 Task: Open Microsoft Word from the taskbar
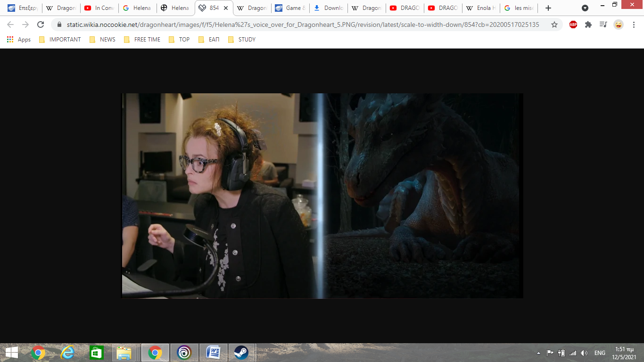pos(213,353)
